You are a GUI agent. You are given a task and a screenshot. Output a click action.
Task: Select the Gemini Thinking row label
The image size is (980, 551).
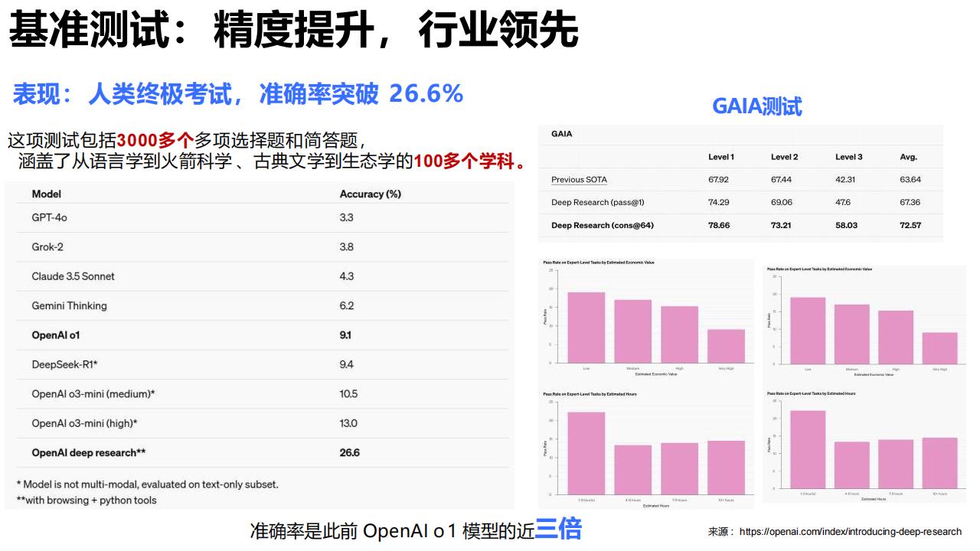click(x=70, y=306)
